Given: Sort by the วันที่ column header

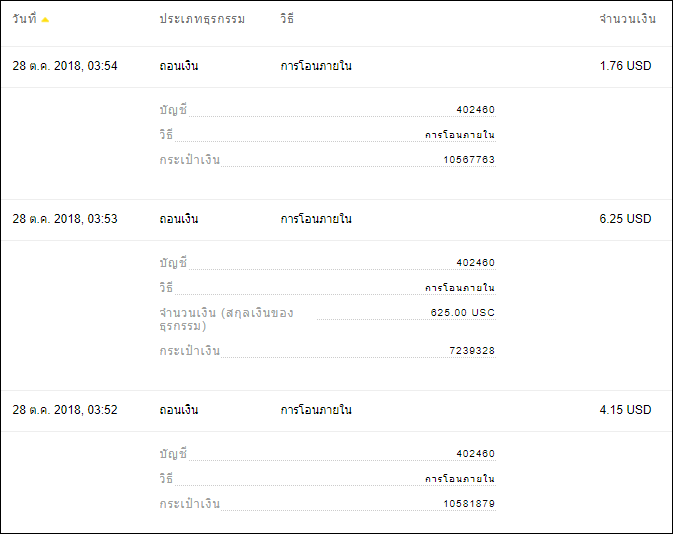Looking at the screenshot, I should point(24,19).
